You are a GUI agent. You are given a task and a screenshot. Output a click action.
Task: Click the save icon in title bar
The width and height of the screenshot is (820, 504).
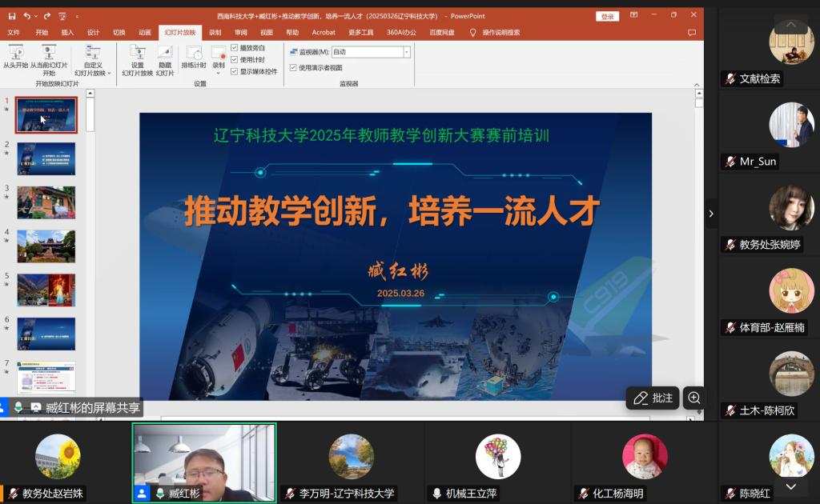pos(11,15)
